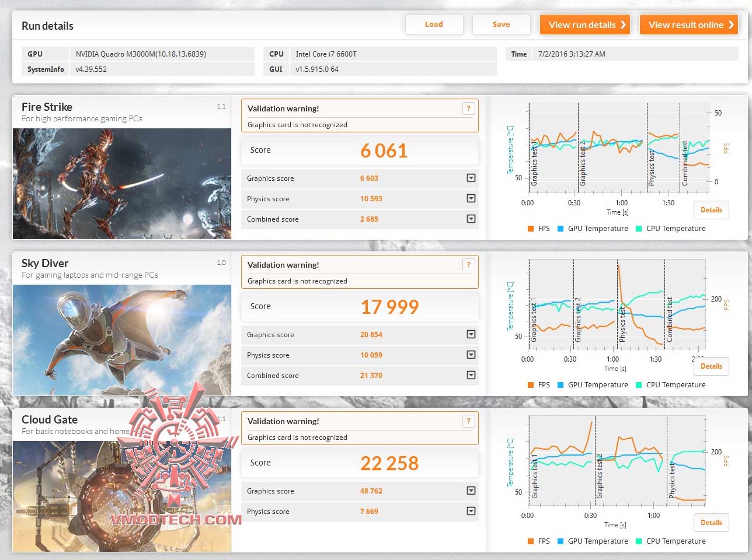
Task: Click the Run details heading
Action: coord(47,26)
